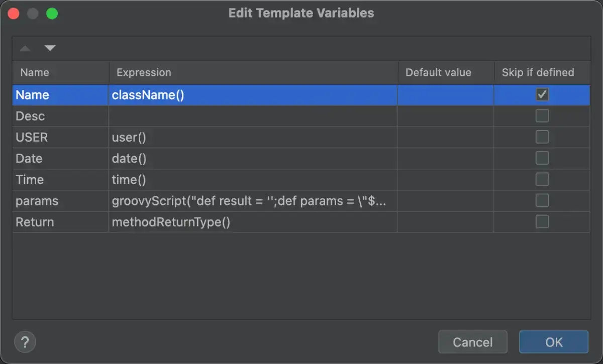Image resolution: width=603 pixels, height=364 pixels.
Task: Toggle Skip if defined for Time row
Action: tap(542, 179)
